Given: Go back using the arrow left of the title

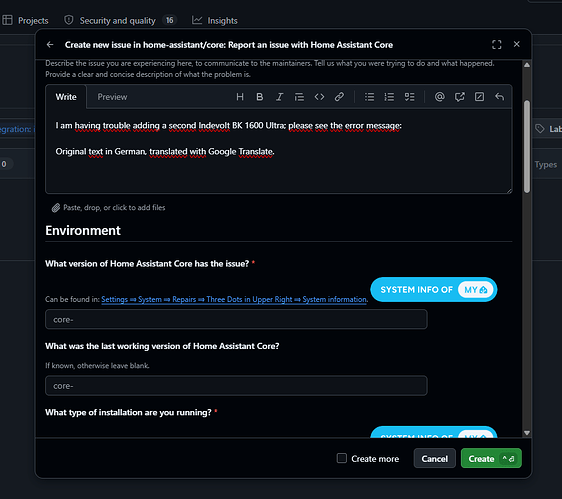Looking at the screenshot, I should [50, 44].
